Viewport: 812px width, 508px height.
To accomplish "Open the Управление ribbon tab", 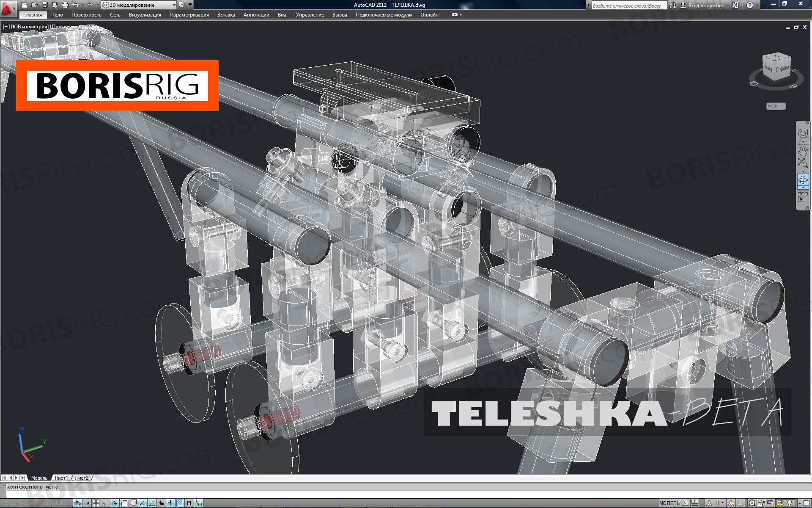I will tap(310, 15).
